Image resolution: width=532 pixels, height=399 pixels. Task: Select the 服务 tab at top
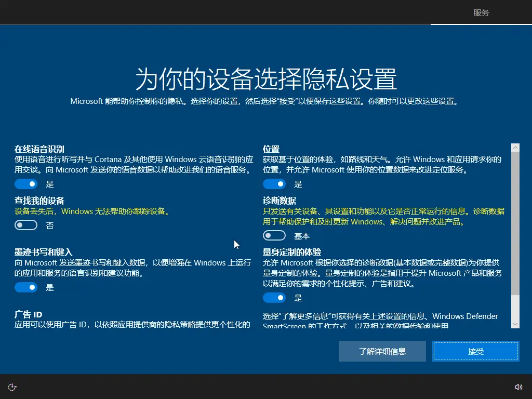pyautogui.click(x=481, y=13)
